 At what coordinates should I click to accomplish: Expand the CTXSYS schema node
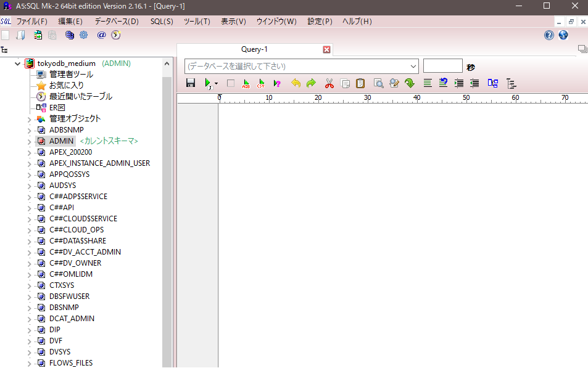(x=29, y=285)
